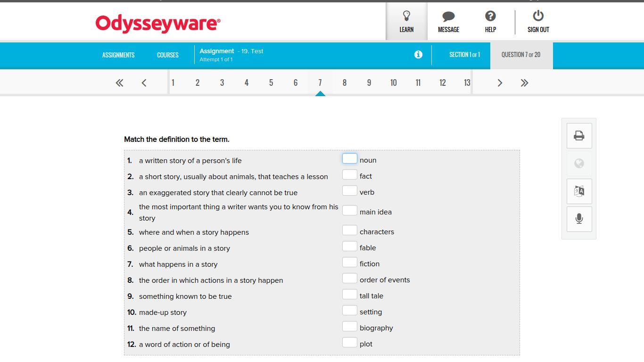Click the answer box beside biography
This screenshot has width=644, height=362.
tap(349, 327)
